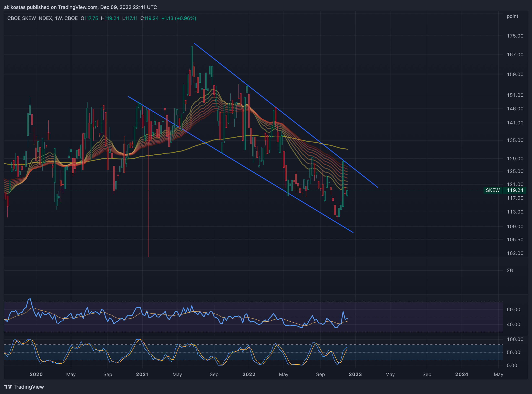Click the high value H119.24
Screen dimensions: 532x394
tap(110, 18)
